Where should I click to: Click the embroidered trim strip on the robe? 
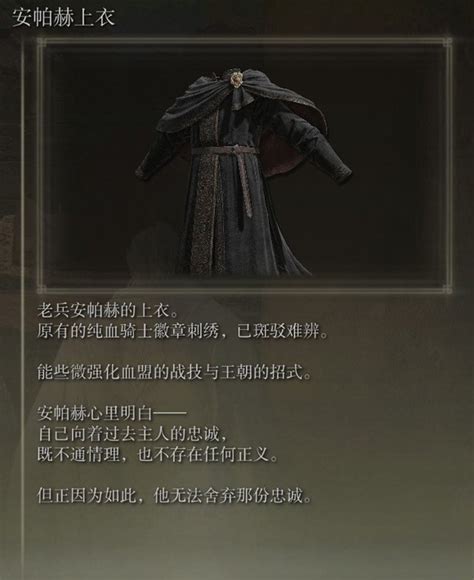click(208, 196)
